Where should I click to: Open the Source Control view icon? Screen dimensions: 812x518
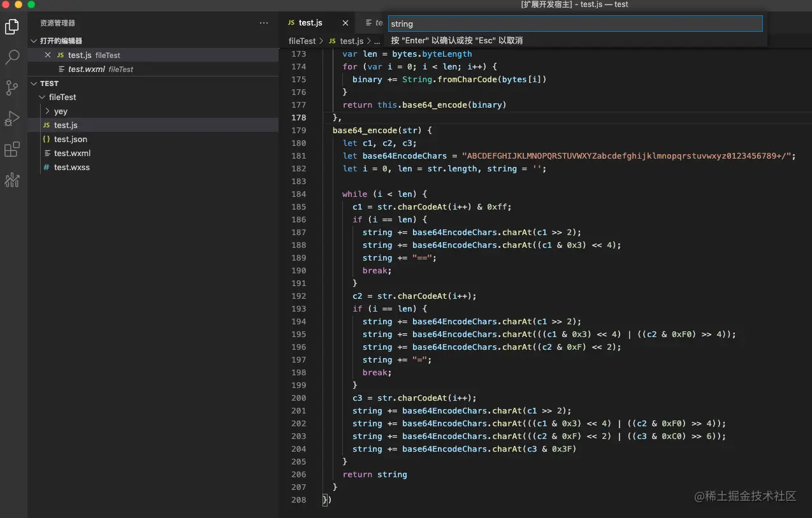(x=12, y=88)
